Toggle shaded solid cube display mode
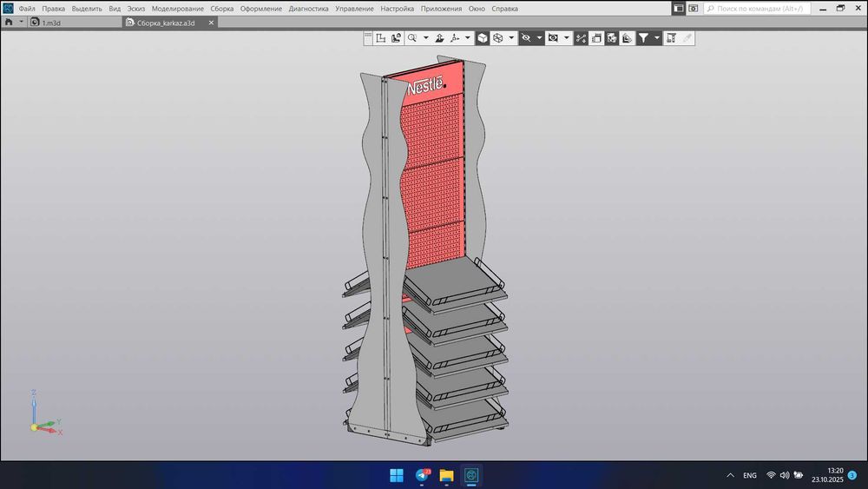Image resolution: width=868 pixels, height=489 pixels. click(x=483, y=38)
